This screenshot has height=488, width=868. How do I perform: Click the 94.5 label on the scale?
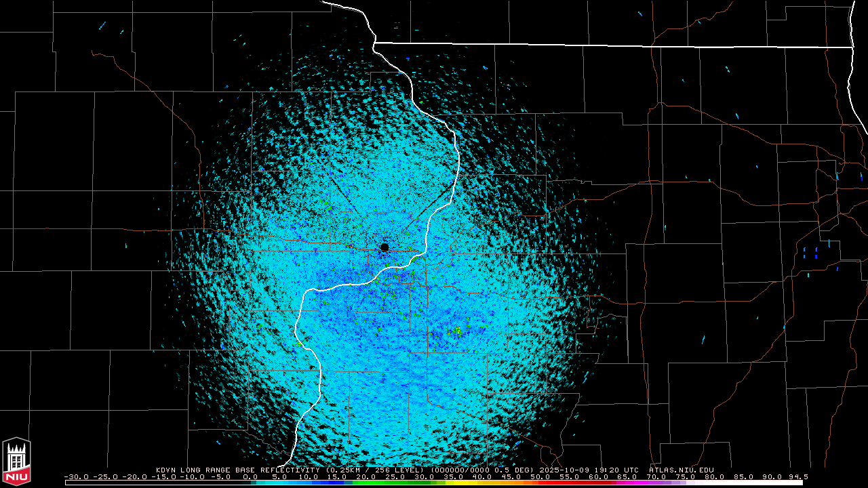point(797,476)
